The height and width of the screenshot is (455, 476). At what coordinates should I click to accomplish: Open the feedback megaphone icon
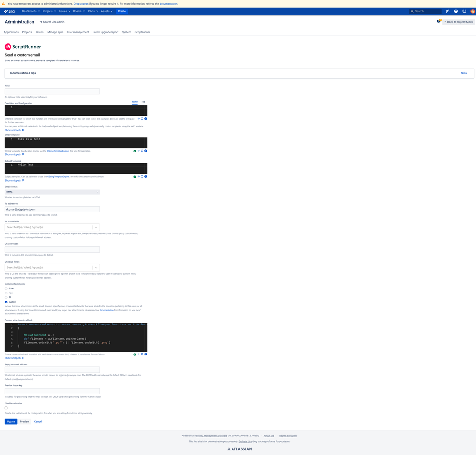[447, 11]
